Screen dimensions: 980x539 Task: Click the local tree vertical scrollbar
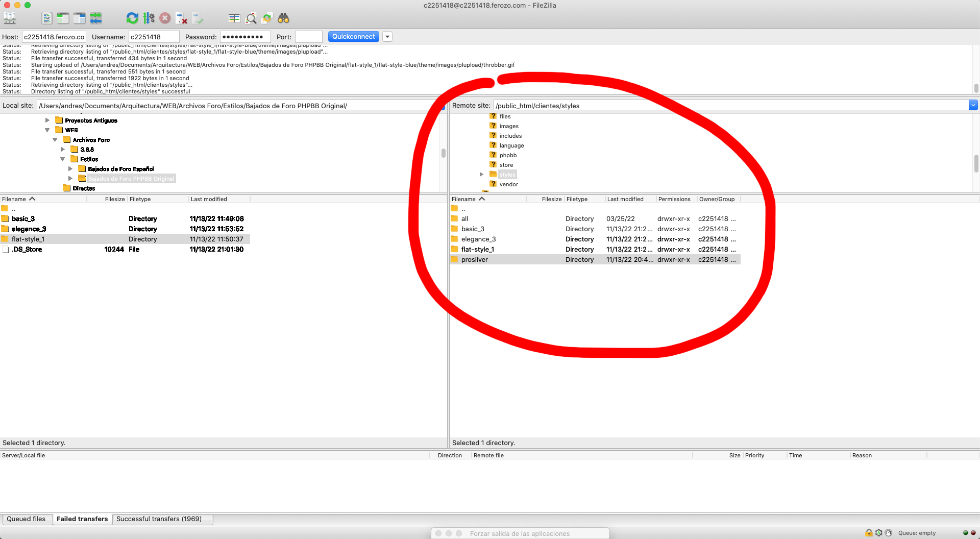pos(443,153)
